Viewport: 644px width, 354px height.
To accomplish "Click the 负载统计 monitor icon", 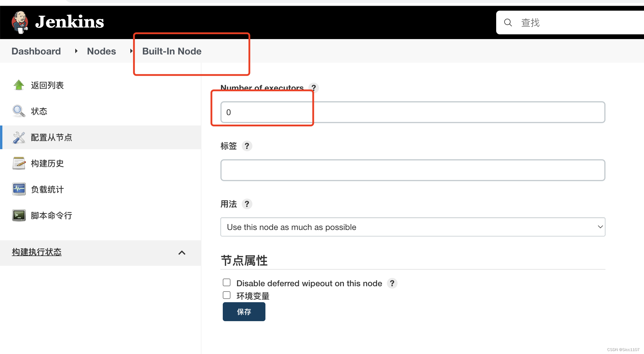I will pos(19,189).
